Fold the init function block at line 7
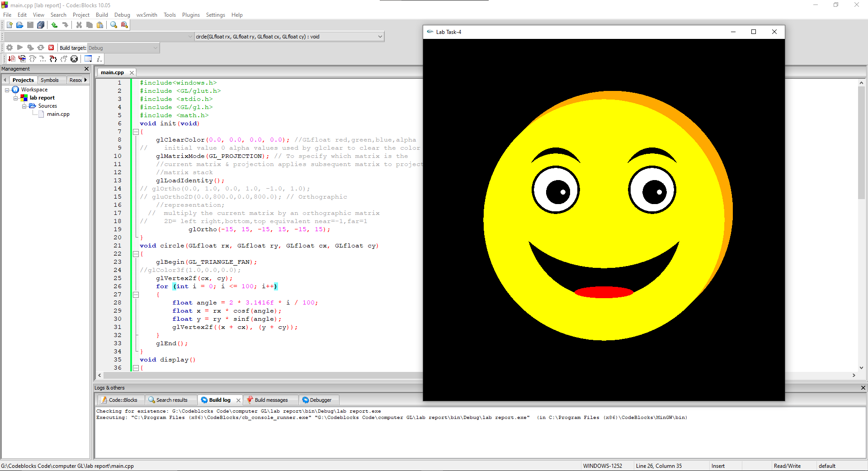Viewport: 868px width, 471px height. coord(136,132)
